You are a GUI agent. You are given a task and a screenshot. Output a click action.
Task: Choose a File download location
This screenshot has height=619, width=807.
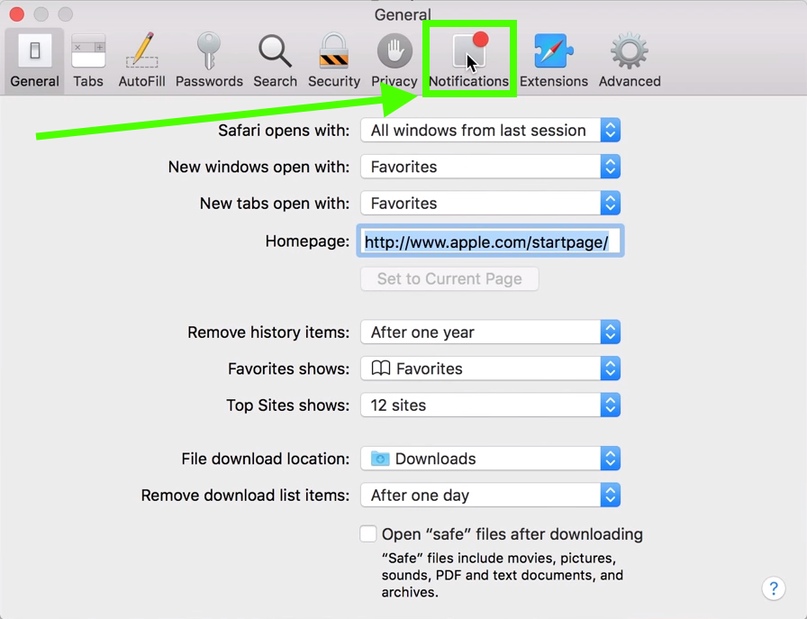pyautogui.click(x=490, y=458)
